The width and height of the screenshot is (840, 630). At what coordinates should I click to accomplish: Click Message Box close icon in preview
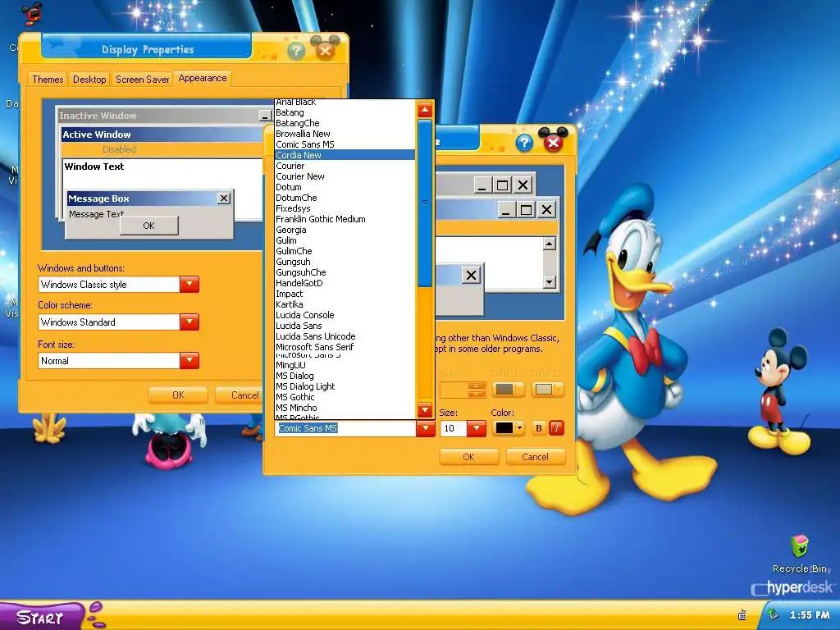tap(224, 199)
